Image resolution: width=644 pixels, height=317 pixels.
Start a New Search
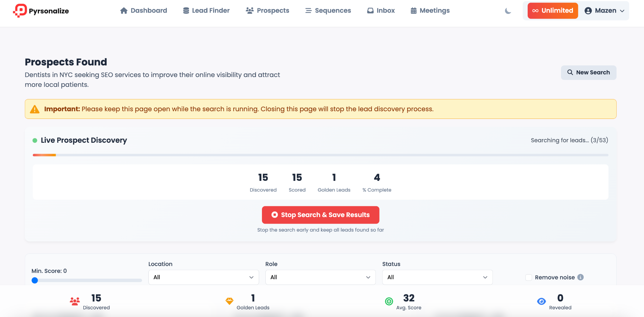click(588, 72)
